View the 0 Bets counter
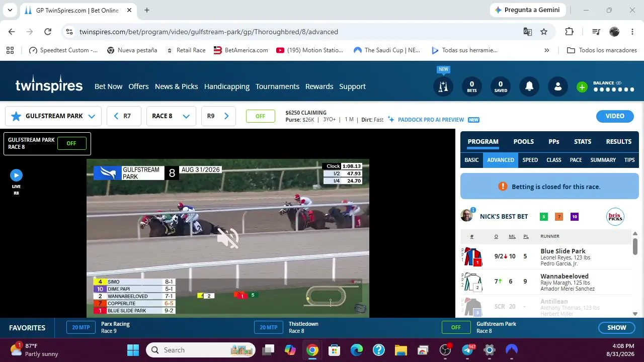Image resolution: width=644 pixels, height=362 pixels. (x=471, y=86)
